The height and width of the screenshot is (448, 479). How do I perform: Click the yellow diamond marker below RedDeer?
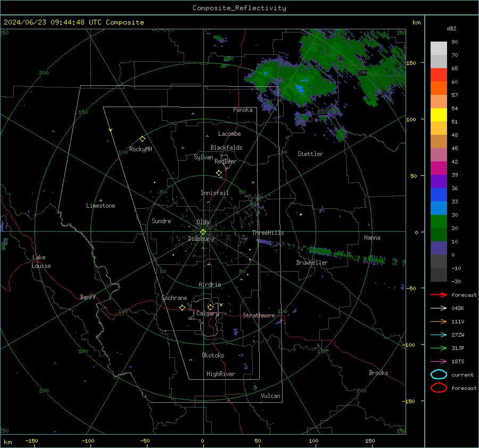pyautogui.click(x=219, y=173)
